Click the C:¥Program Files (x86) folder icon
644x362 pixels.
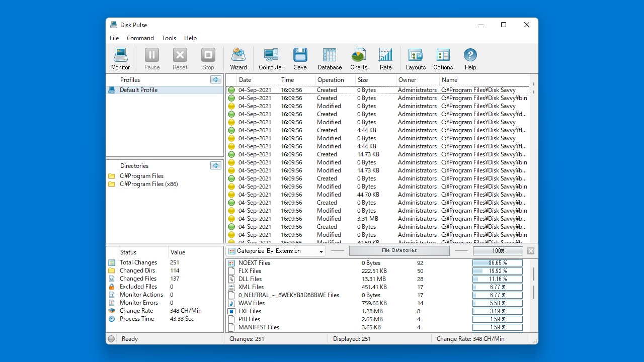[x=112, y=184]
